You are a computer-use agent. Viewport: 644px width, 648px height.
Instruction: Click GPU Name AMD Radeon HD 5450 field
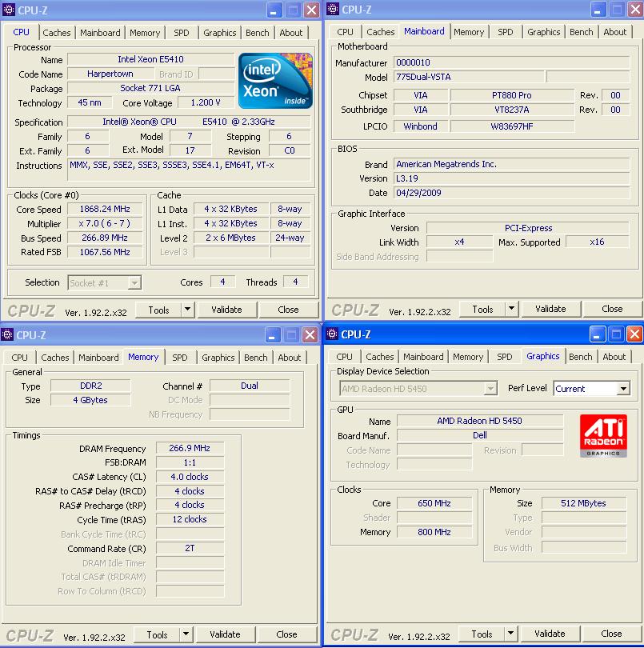480,421
